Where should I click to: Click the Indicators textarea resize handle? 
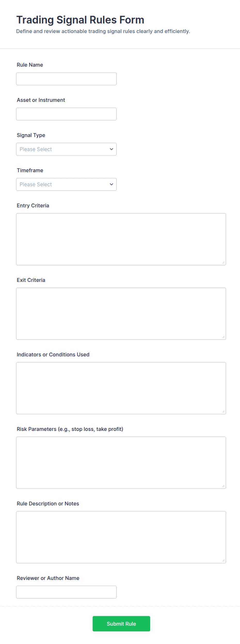tap(223, 412)
